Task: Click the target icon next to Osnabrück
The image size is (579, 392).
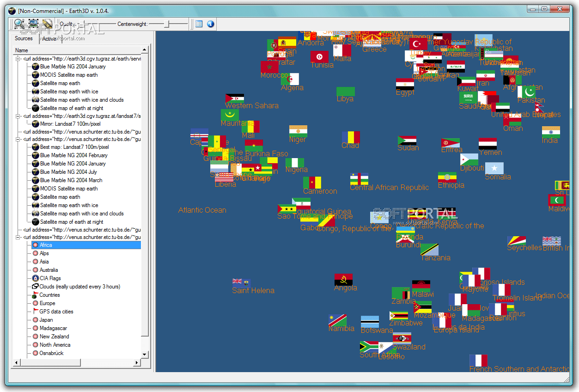Action: 35,353
